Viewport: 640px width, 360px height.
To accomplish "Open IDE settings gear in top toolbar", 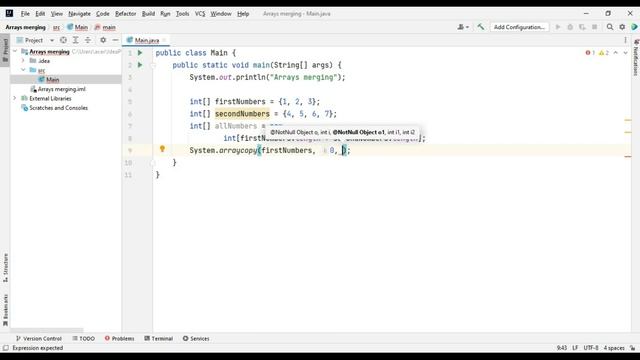I will pos(622,27).
